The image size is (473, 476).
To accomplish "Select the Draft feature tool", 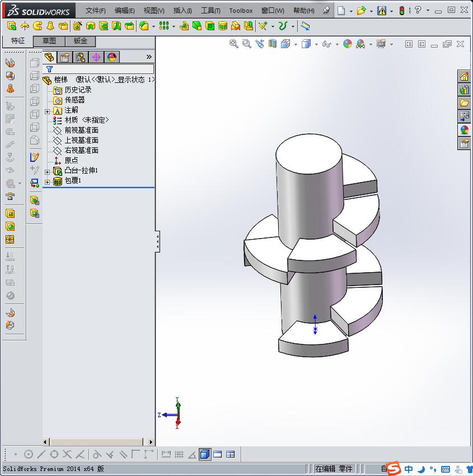I will pyautogui.click(x=197, y=26).
